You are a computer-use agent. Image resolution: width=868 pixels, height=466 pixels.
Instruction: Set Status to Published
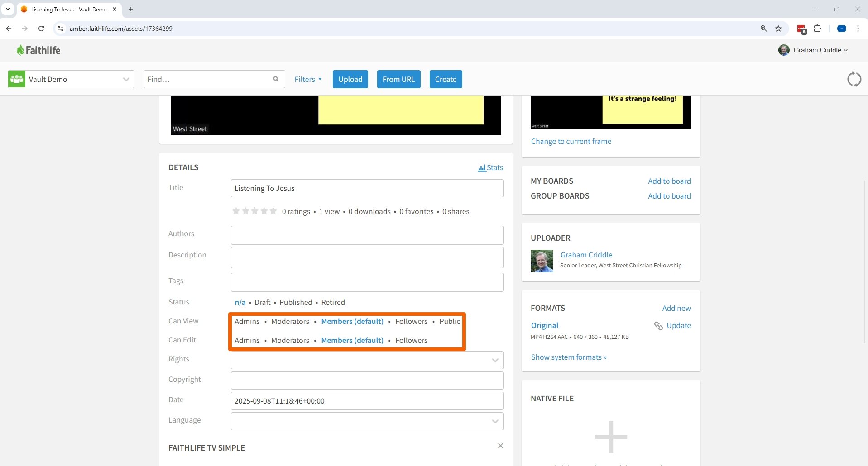[x=296, y=302]
